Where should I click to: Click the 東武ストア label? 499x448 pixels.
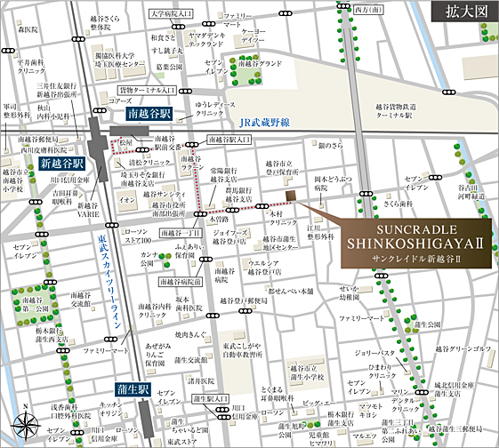[182, 442]
